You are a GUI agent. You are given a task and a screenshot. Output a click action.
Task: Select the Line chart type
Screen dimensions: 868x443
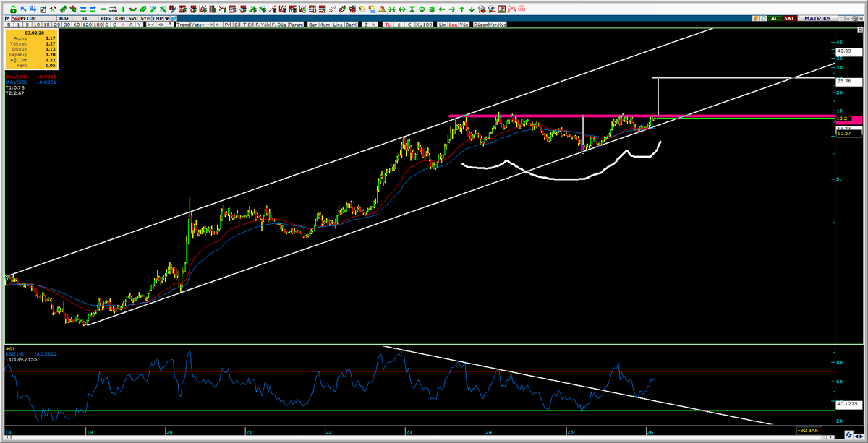click(338, 24)
